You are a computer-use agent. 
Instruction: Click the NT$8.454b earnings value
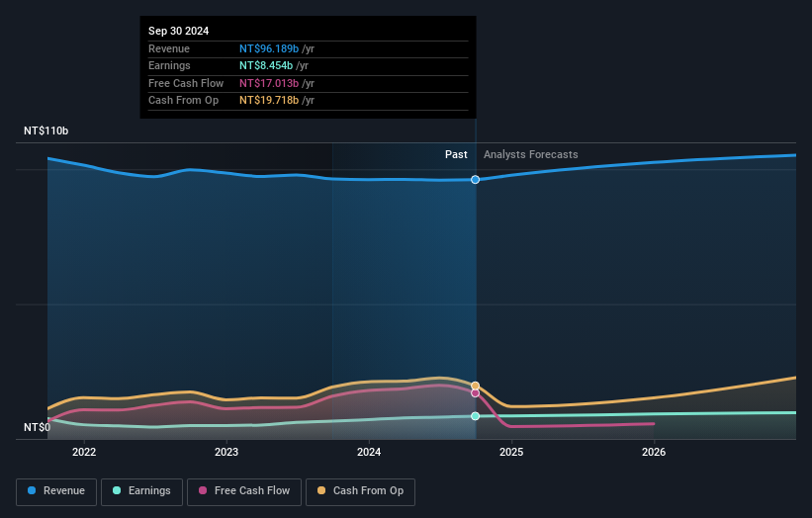tap(266, 65)
